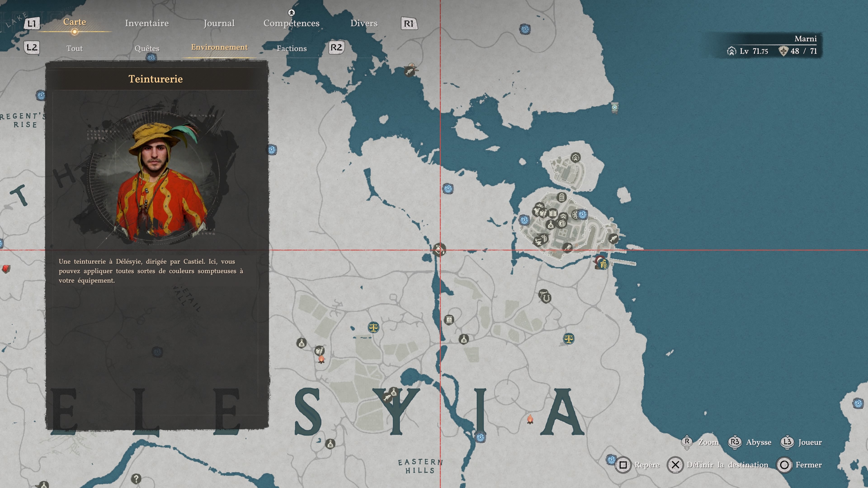Select the chevron marker on the northern island

pos(576,157)
